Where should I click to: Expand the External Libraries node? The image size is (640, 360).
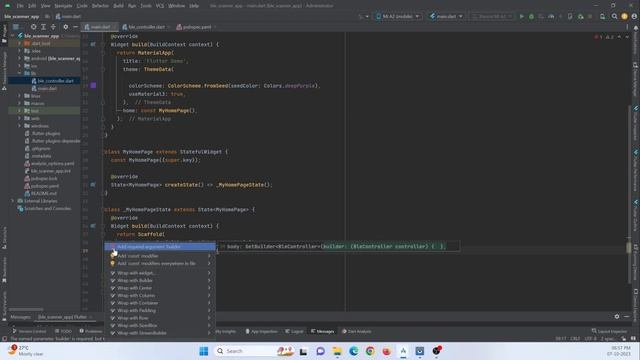pos(13,201)
